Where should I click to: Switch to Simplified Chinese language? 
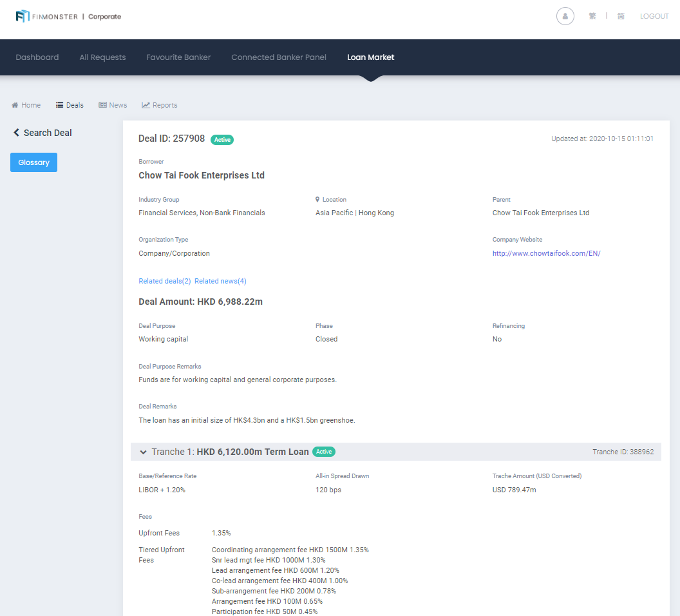621,16
